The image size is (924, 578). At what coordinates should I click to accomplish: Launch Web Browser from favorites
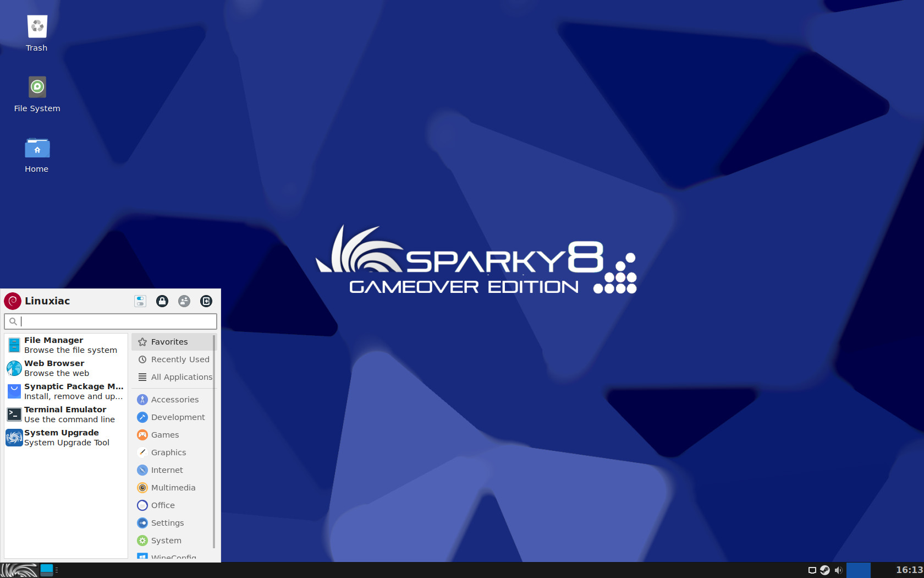pos(66,368)
